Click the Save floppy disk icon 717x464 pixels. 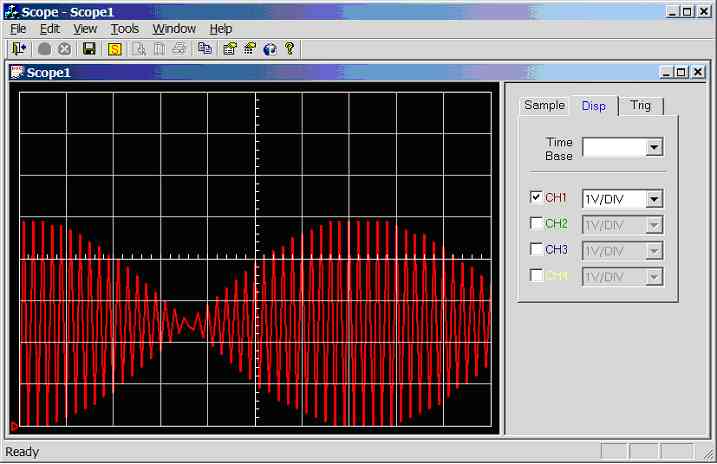click(89, 48)
